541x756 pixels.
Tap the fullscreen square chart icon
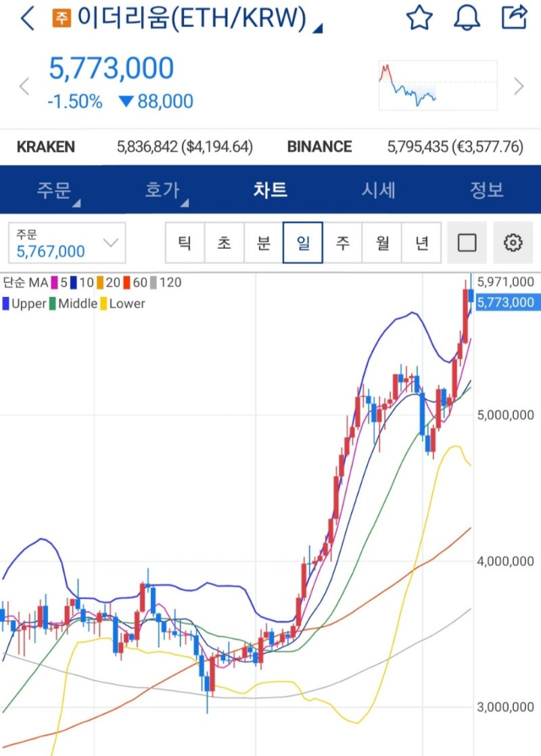[467, 243]
